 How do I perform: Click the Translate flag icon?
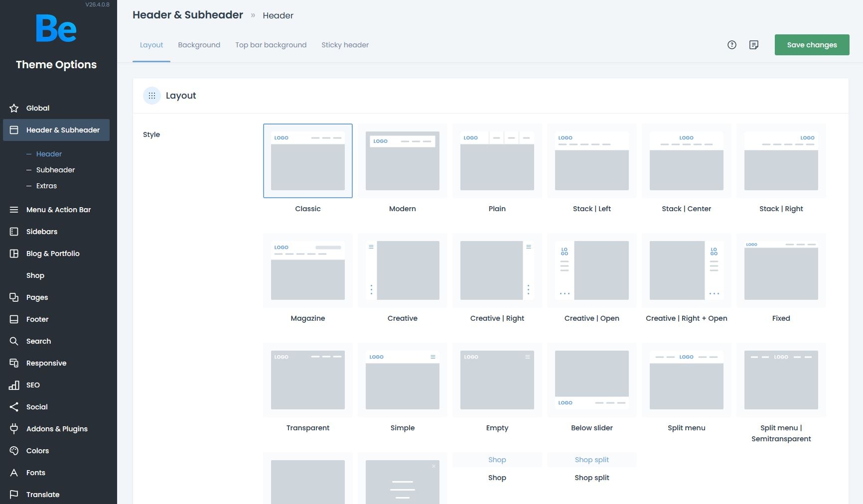click(x=14, y=495)
